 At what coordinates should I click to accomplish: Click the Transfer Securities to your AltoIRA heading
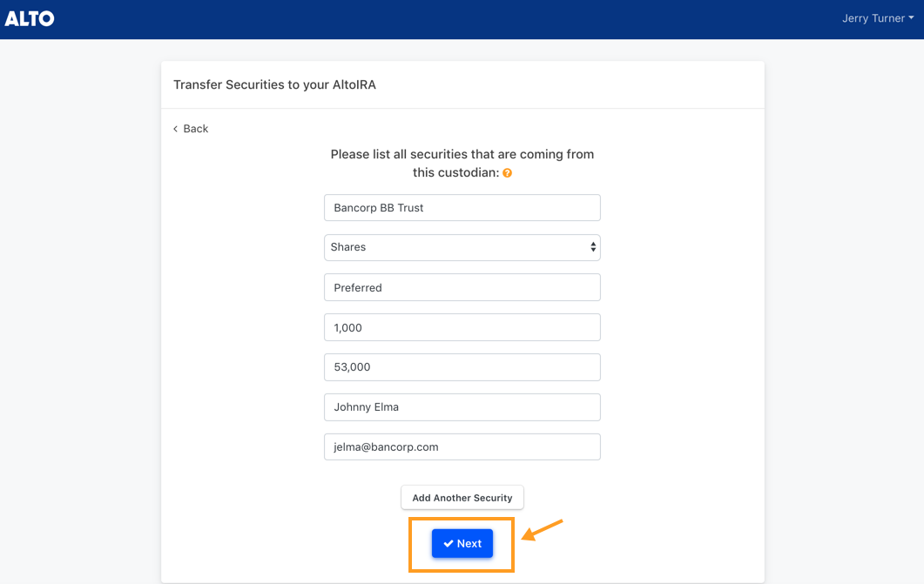[274, 84]
